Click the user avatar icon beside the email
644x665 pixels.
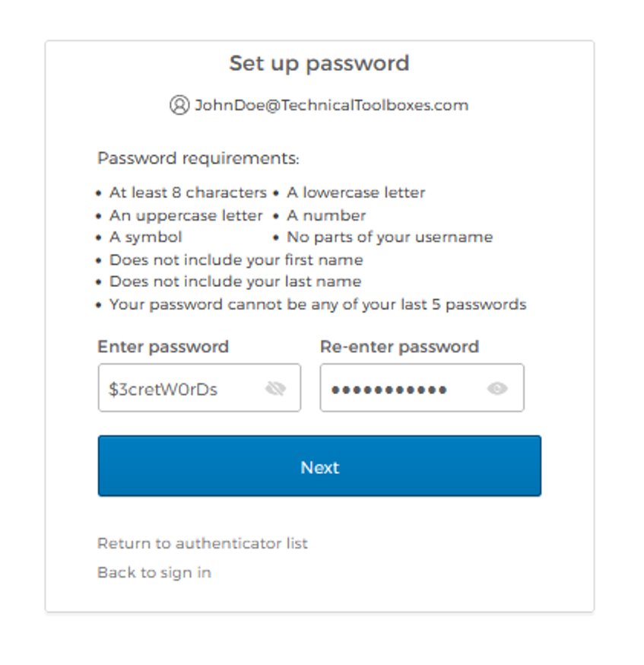pyautogui.click(x=179, y=105)
